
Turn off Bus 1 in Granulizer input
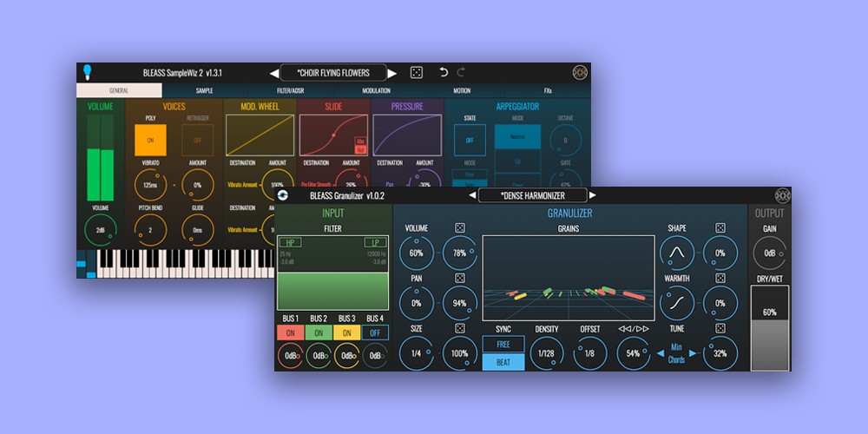(290, 332)
